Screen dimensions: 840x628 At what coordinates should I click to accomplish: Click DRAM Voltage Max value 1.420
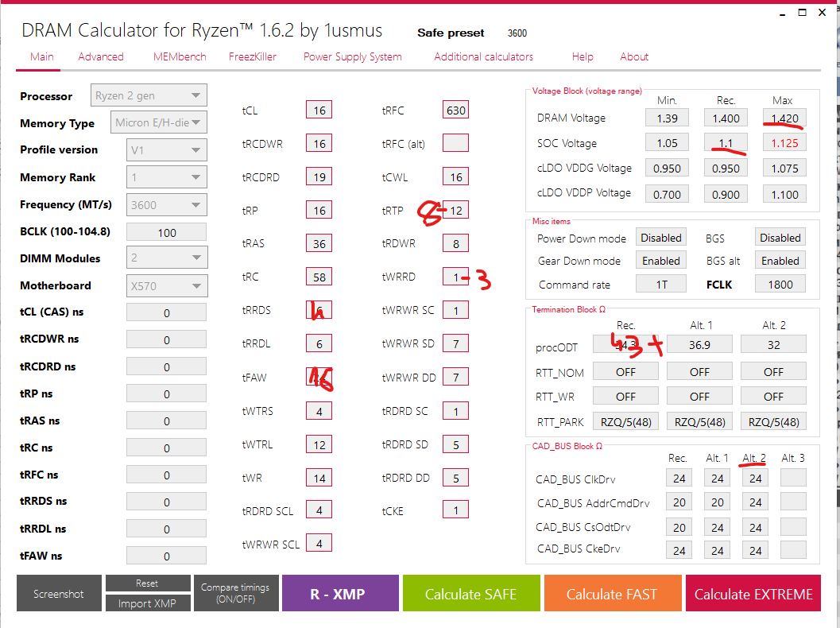pyautogui.click(x=784, y=118)
